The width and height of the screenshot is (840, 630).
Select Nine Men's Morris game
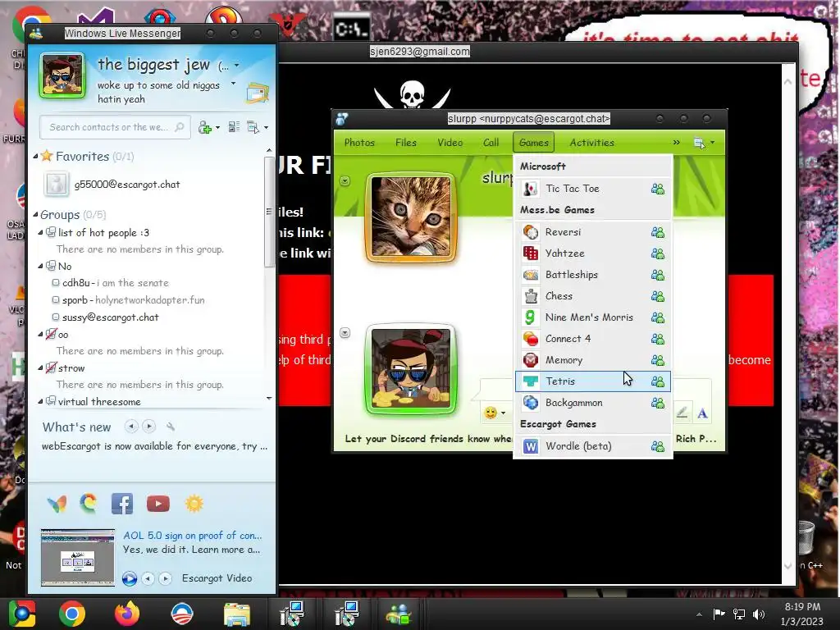(592, 317)
